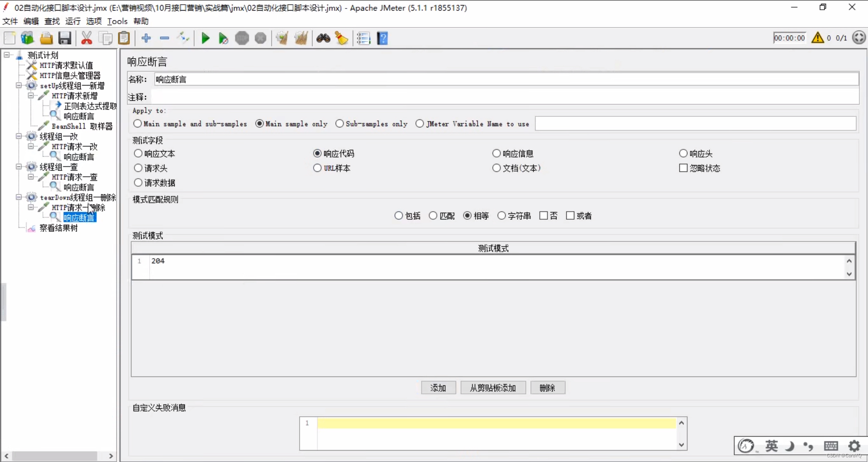Click the Open file folder icon

click(x=46, y=38)
